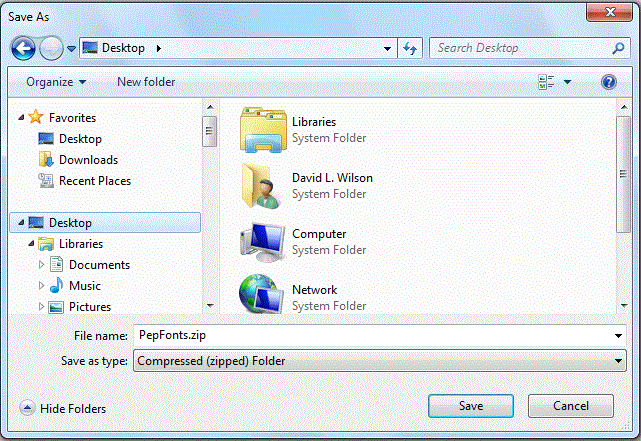Click the New folder button

[146, 82]
